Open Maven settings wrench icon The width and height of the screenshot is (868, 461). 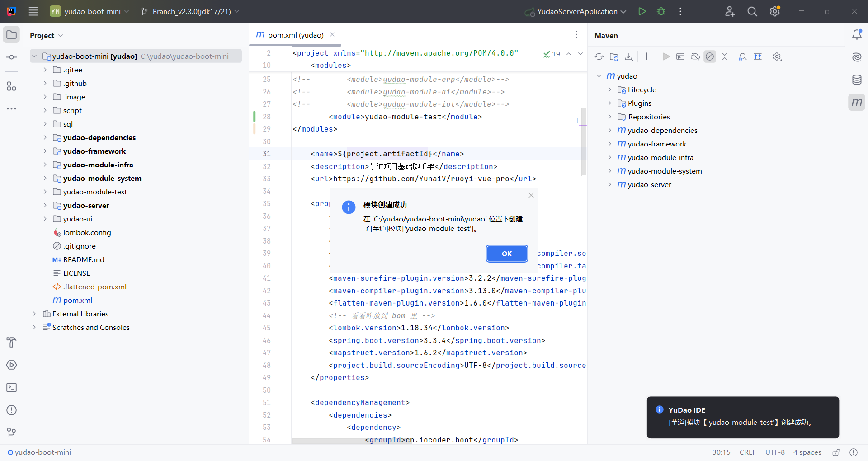click(777, 56)
